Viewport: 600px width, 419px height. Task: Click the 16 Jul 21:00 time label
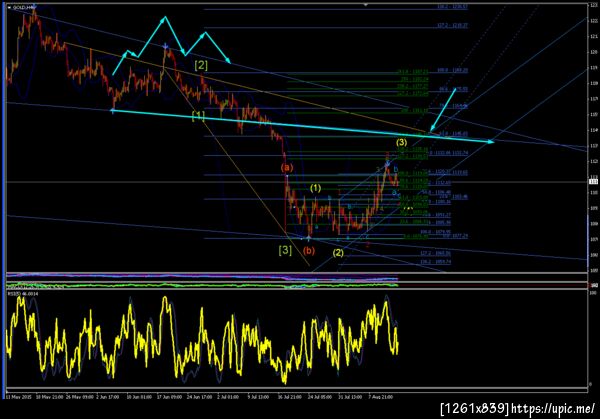pyautogui.click(x=290, y=397)
